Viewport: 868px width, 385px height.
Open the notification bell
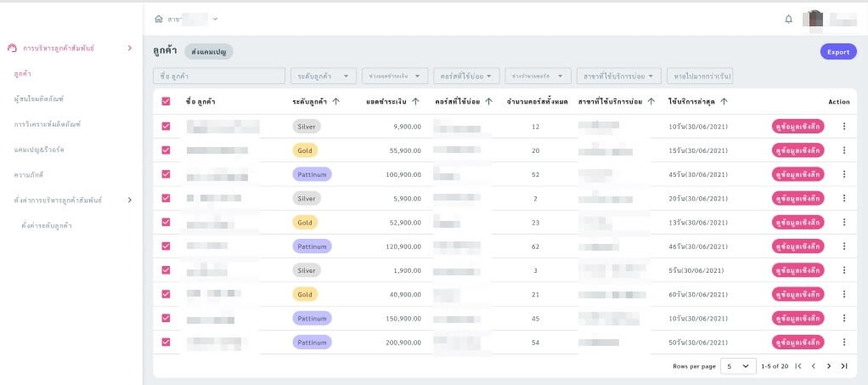[789, 19]
